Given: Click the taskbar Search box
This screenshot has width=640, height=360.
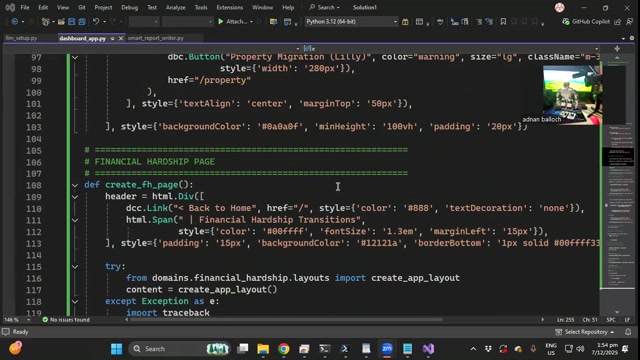Looking at the screenshot, I should [x=180, y=349].
